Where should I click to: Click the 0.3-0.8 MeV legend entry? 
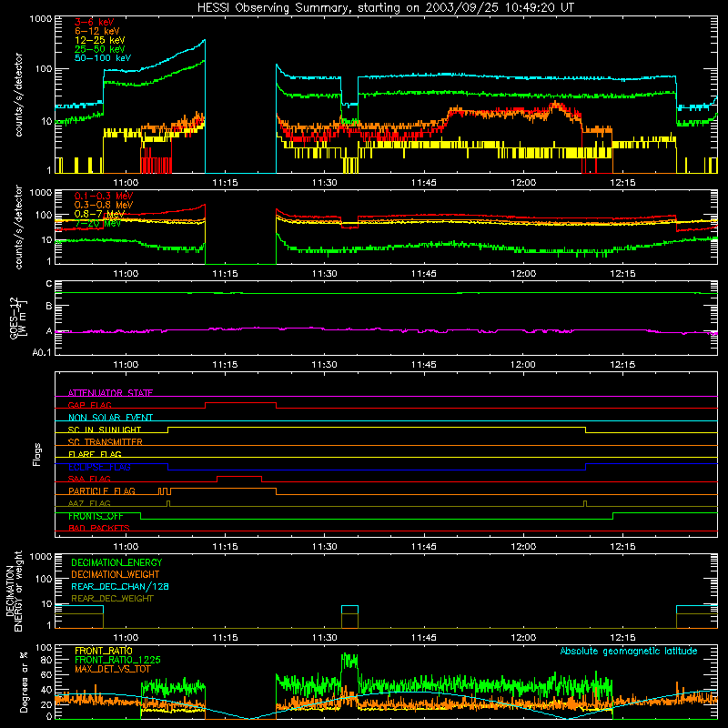(x=104, y=205)
